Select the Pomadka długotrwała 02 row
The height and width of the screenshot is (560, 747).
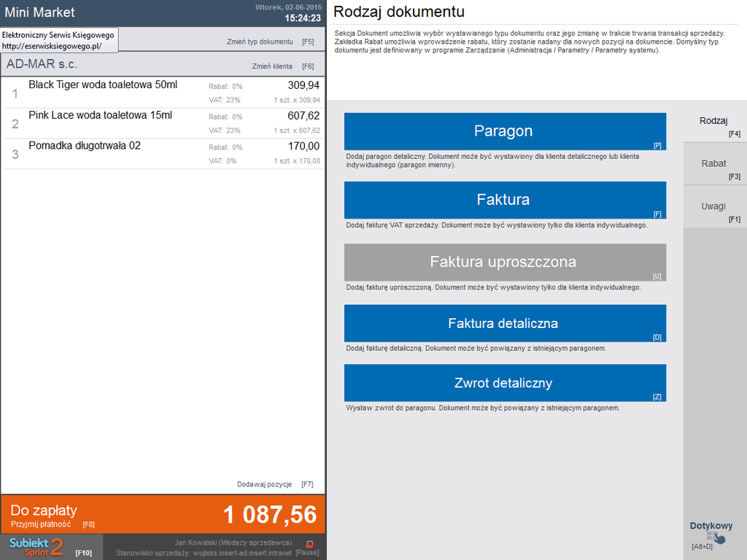(x=163, y=154)
